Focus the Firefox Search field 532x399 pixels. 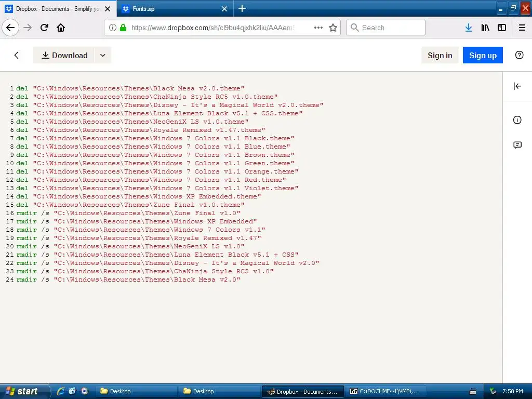point(386,28)
